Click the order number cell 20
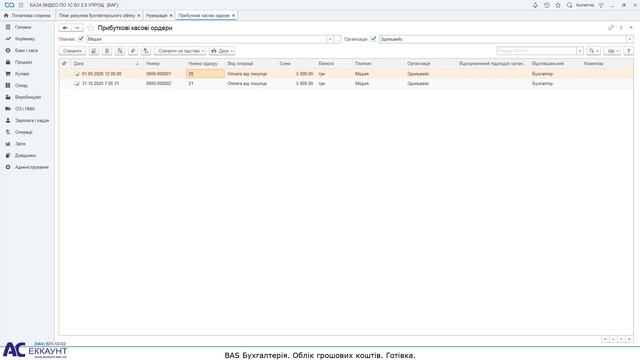Screen dimensions: 640x360 point(205,74)
